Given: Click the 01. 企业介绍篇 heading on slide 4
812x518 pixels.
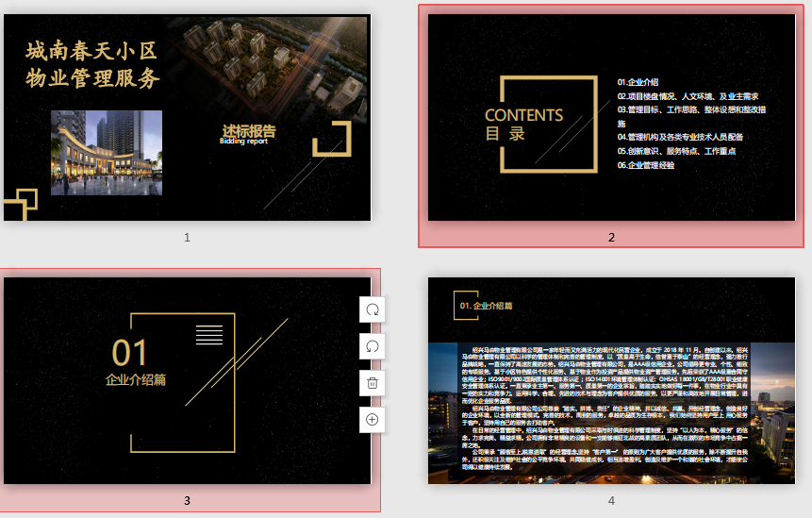Looking at the screenshot, I should click(486, 306).
